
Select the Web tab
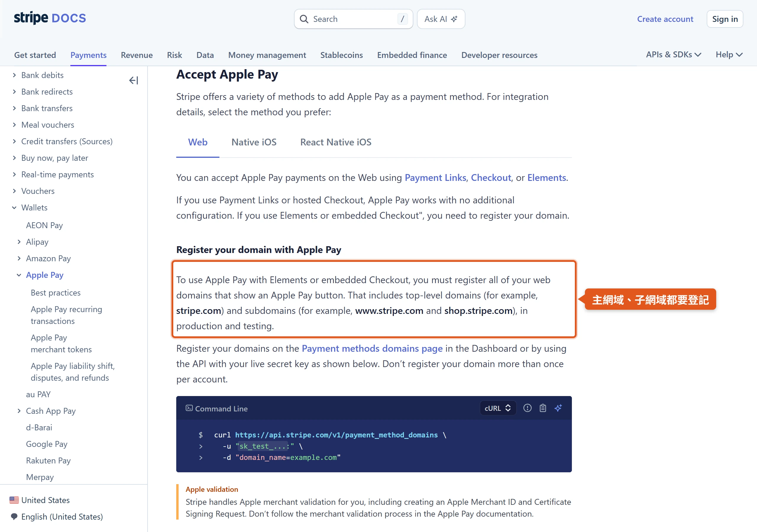pyautogui.click(x=198, y=142)
